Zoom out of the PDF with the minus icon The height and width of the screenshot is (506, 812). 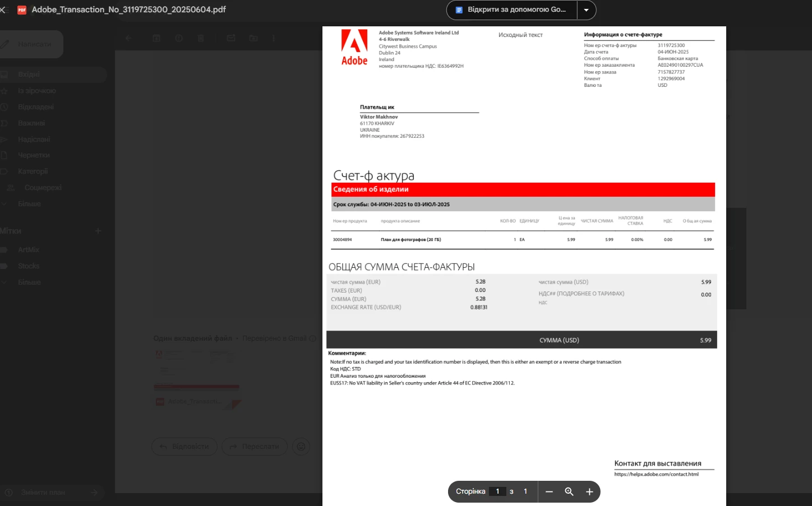pos(549,491)
